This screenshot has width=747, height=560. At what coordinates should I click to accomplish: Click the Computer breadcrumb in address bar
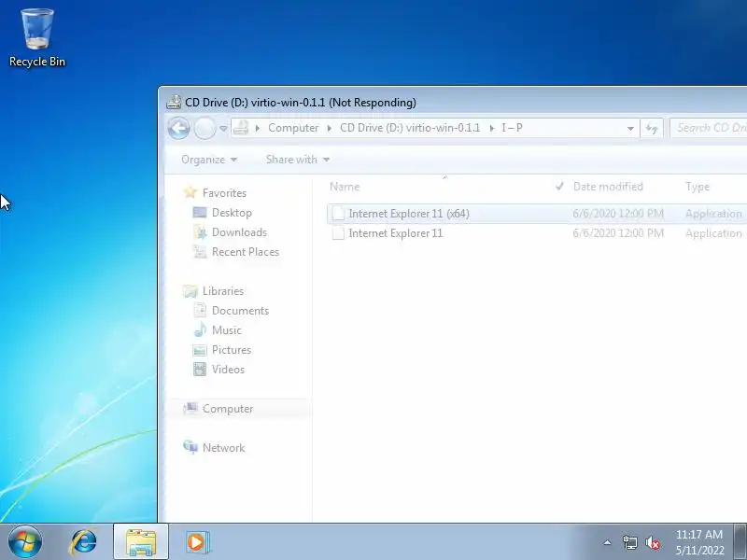(x=293, y=128)
